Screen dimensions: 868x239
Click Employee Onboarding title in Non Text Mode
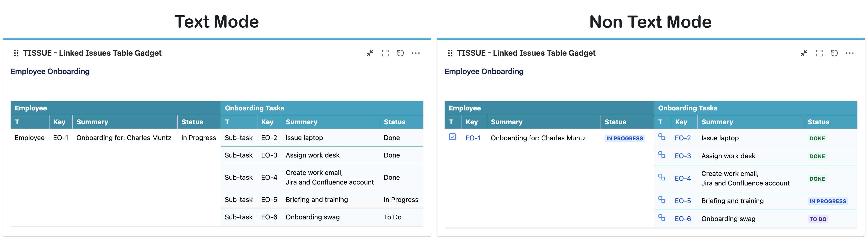coord(484,71)
